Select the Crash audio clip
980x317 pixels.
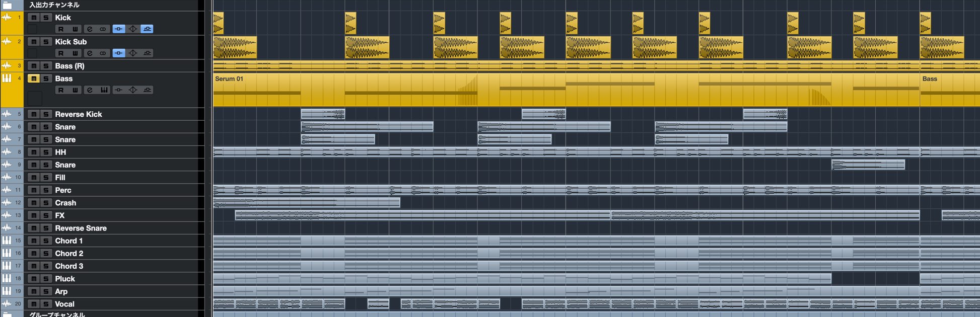[x=307, y=203]
